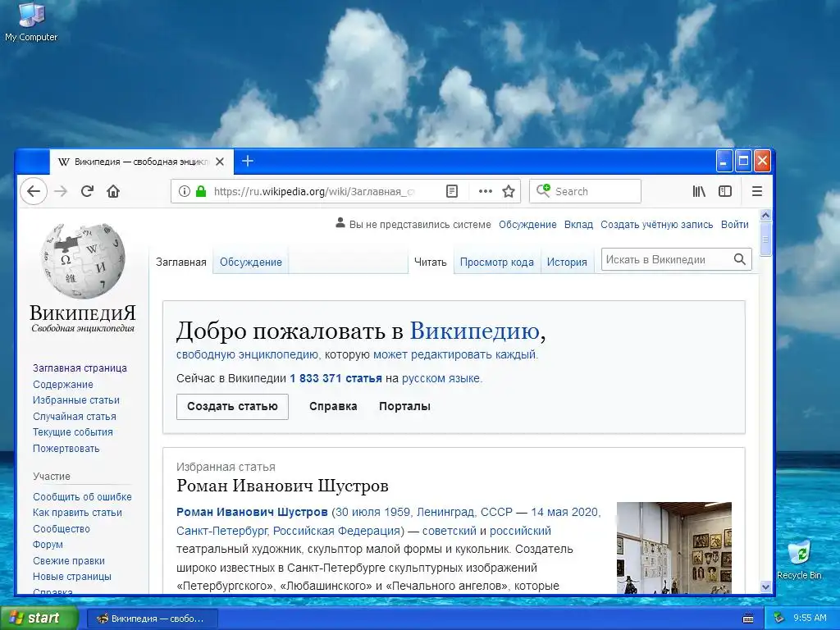Image resolution: width=840 pixels, height=630 pixels.
Task: Click the page scrollbar up arrow
Action: tap(765, 216)
